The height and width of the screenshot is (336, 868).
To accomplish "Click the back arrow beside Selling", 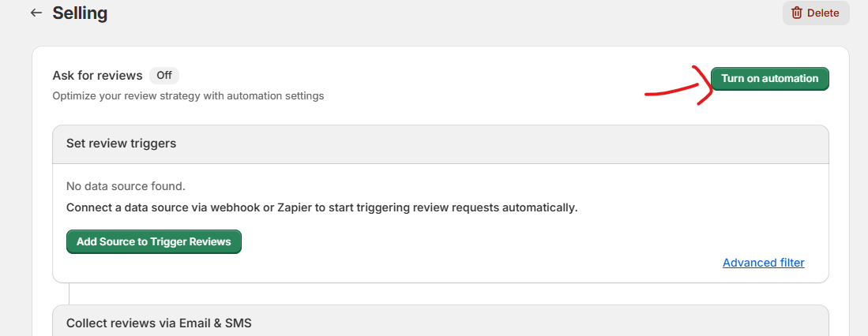I will [x=36, y=13].
